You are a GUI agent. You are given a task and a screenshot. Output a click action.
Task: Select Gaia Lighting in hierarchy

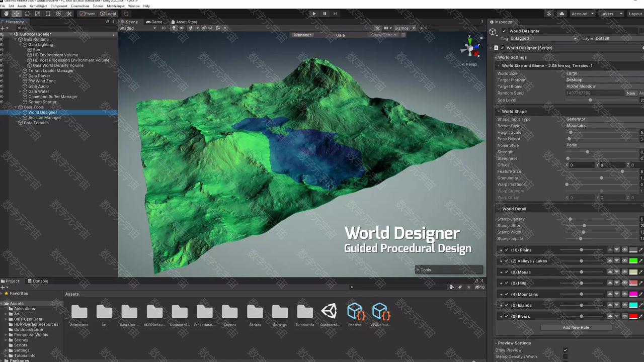(40, 45)
